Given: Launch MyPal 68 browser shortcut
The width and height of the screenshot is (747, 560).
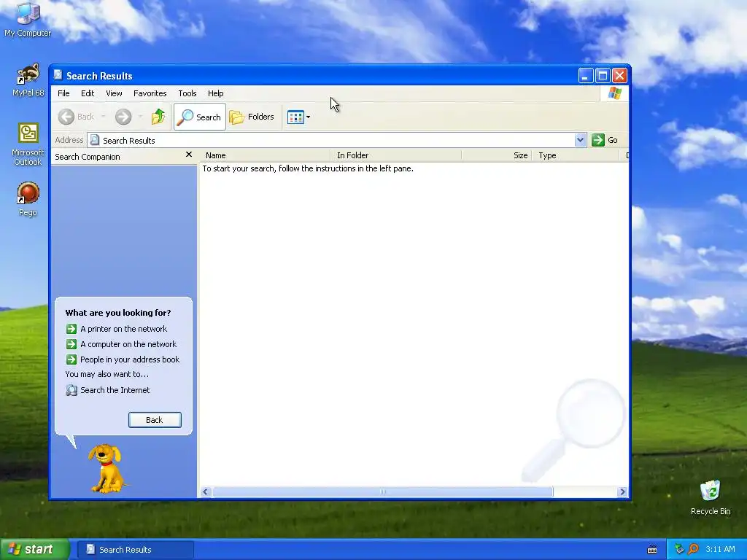Looking at the screenshot, I should [28, 80].
